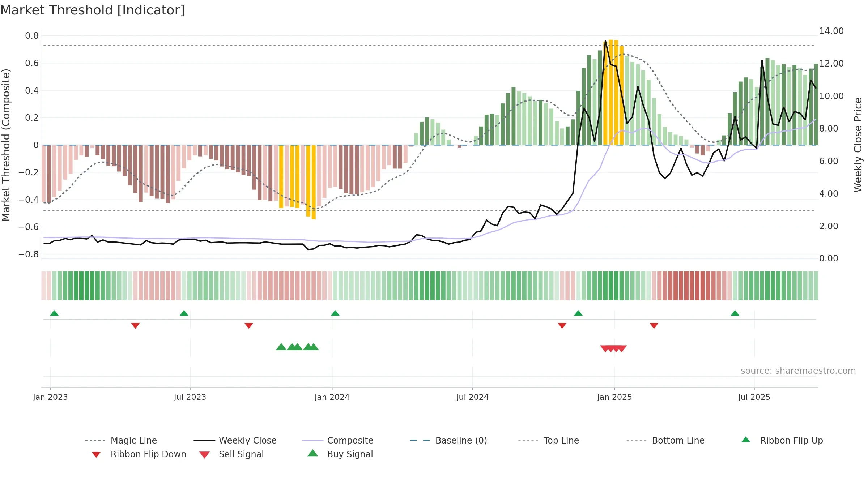Click the Ribbon Flip Down marker in autumn 2023
This screenshot has height=488, width=868.
click(x=249, y=326)
